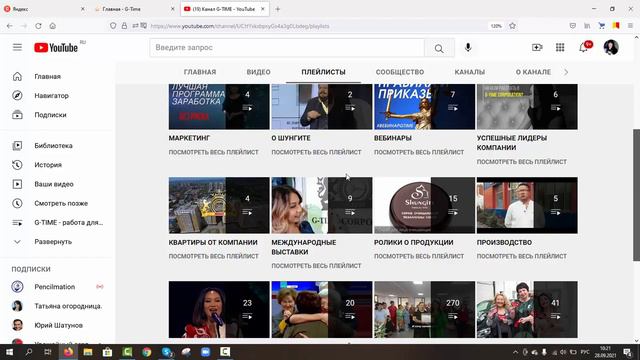Open Chrome in the taskbar

click(147, 352)
